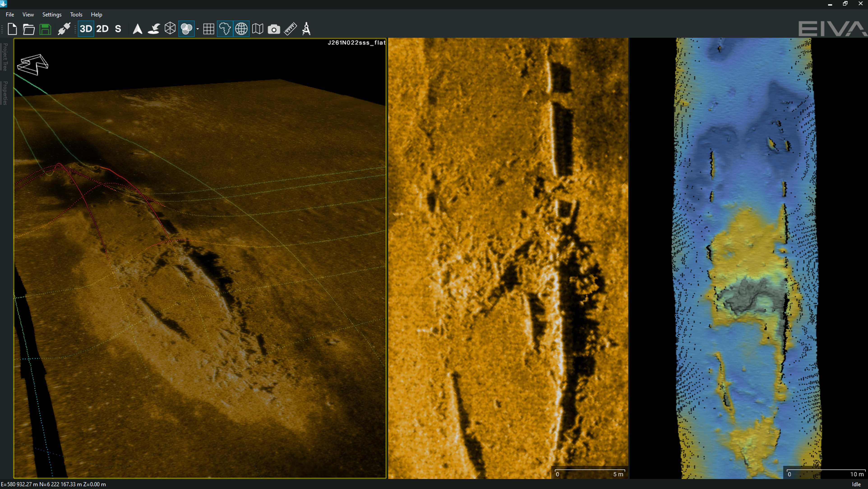Click the wireframe cube icon
This screenshot has height=489, width=868.
click(170, 29)
